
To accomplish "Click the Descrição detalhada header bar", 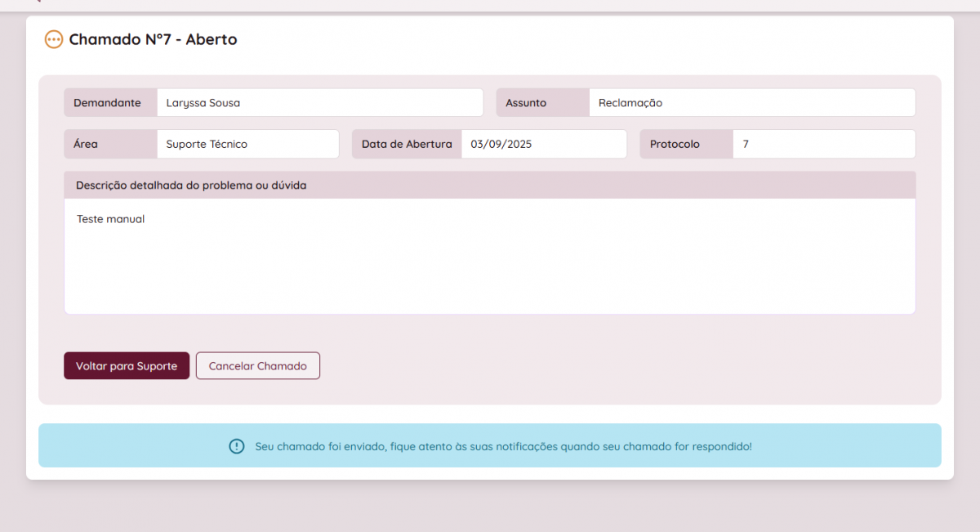I will 490,186.
